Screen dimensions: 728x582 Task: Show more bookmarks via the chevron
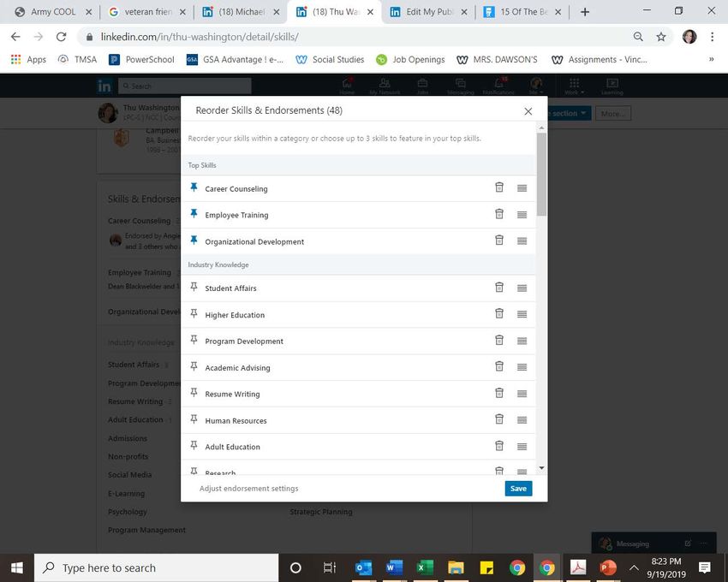pos(711,59)
